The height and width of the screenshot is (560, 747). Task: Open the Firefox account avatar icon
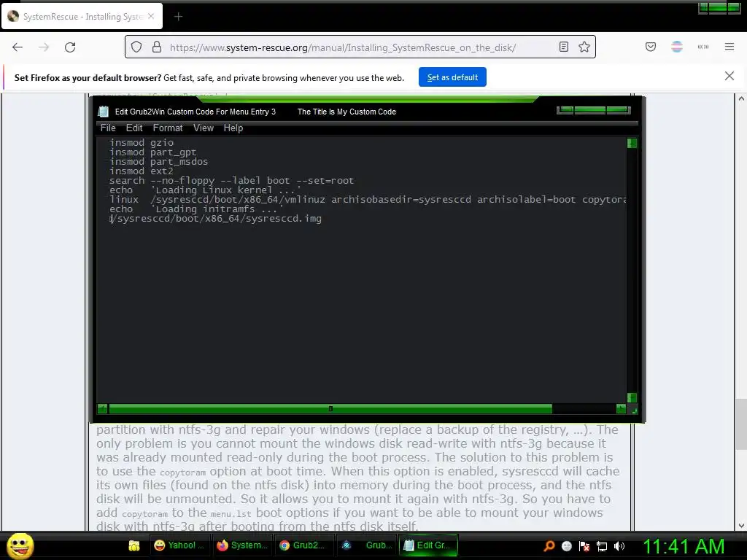pos(677,47)
